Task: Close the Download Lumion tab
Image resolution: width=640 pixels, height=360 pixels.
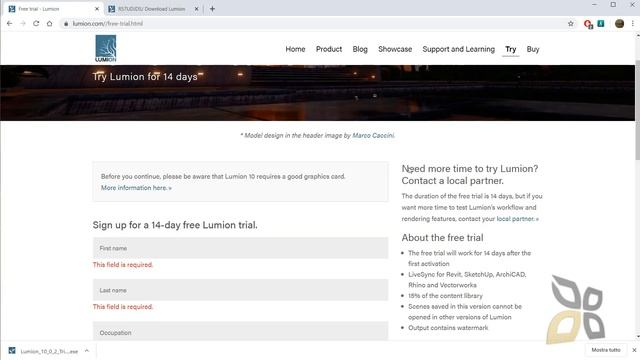Action: (196, 9)
